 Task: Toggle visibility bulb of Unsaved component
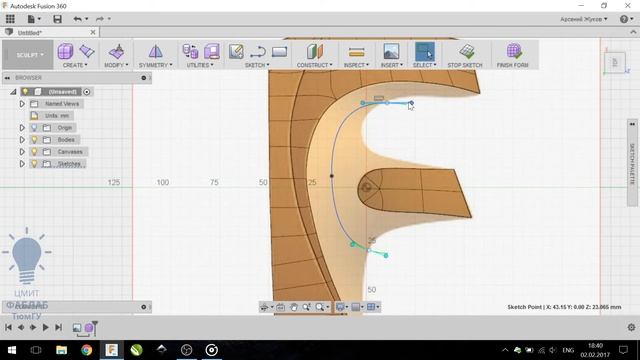pyautogui.click(x=25, y=92)
